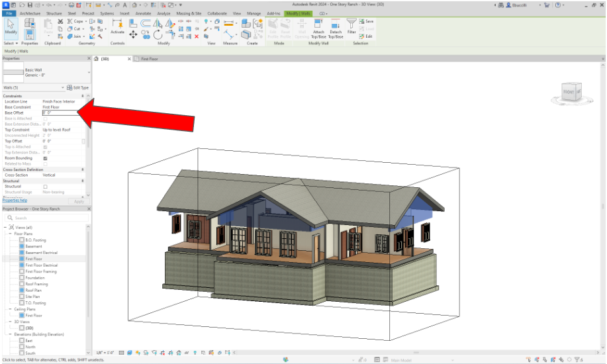Select the Trim/Extend to Corner tool

[170, 35]
